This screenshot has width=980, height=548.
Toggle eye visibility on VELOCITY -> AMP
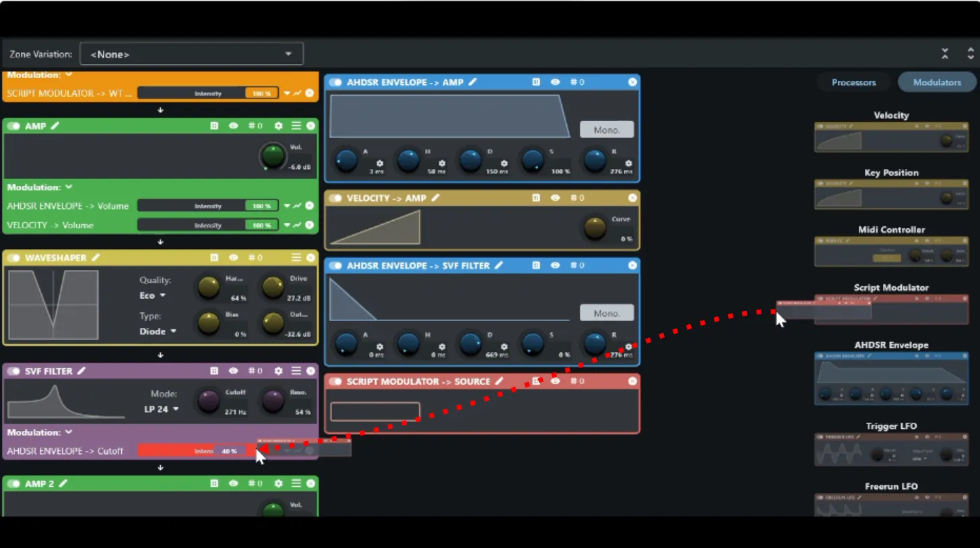[555, 198]
